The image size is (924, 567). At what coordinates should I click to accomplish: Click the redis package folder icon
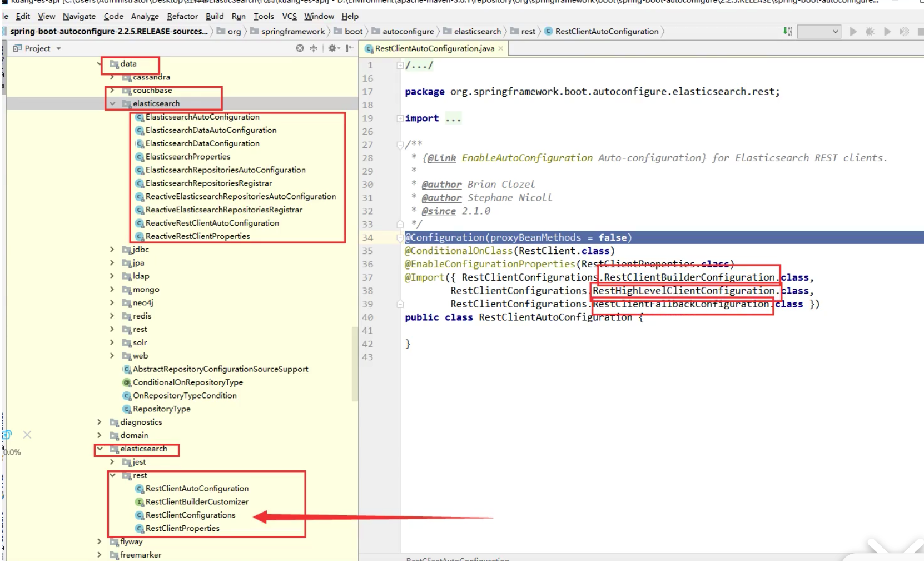[127, 316]
